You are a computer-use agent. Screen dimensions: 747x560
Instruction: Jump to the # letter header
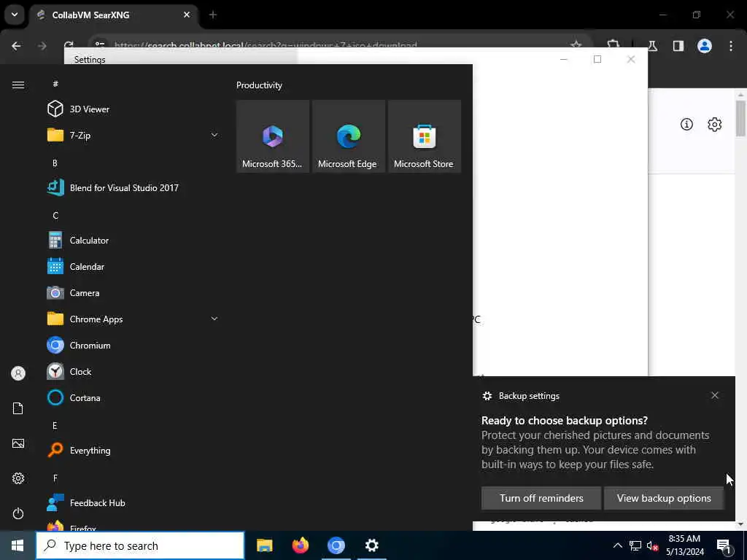coord(55,84)
